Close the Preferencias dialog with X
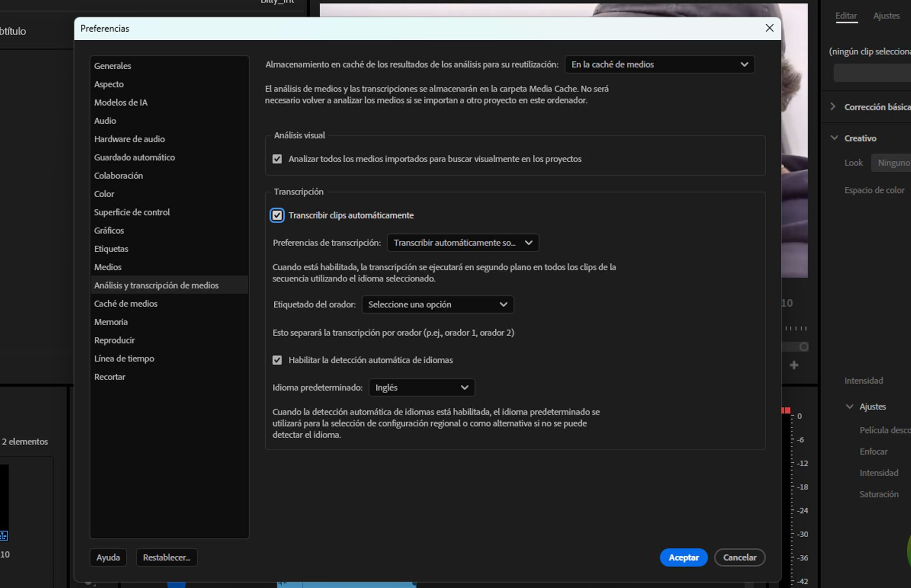The width and height of the screenshot is (911, 588). [769, 28]
